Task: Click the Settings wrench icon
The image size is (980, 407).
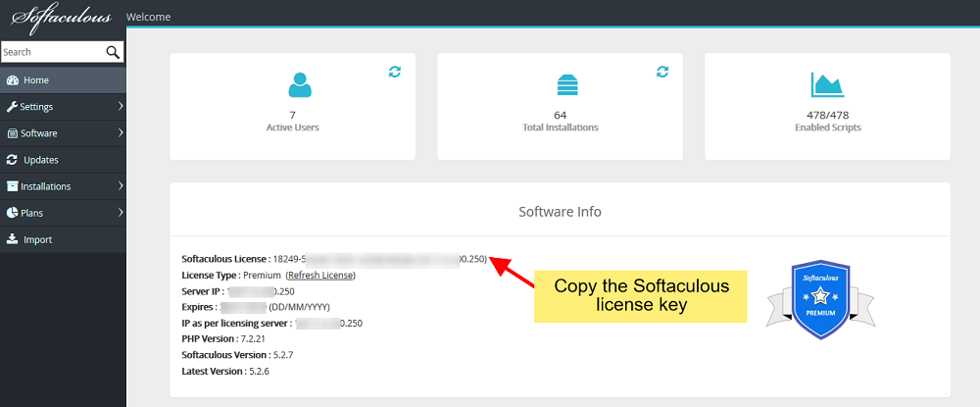Action: [12, 107]
